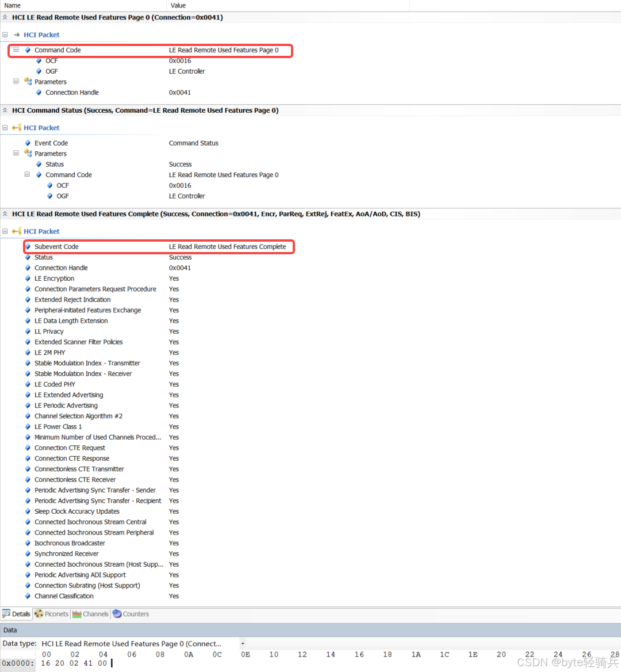Click the HCI Packet link under Features Complete
This screenshot has width=621, height=672.
(41, 231)
